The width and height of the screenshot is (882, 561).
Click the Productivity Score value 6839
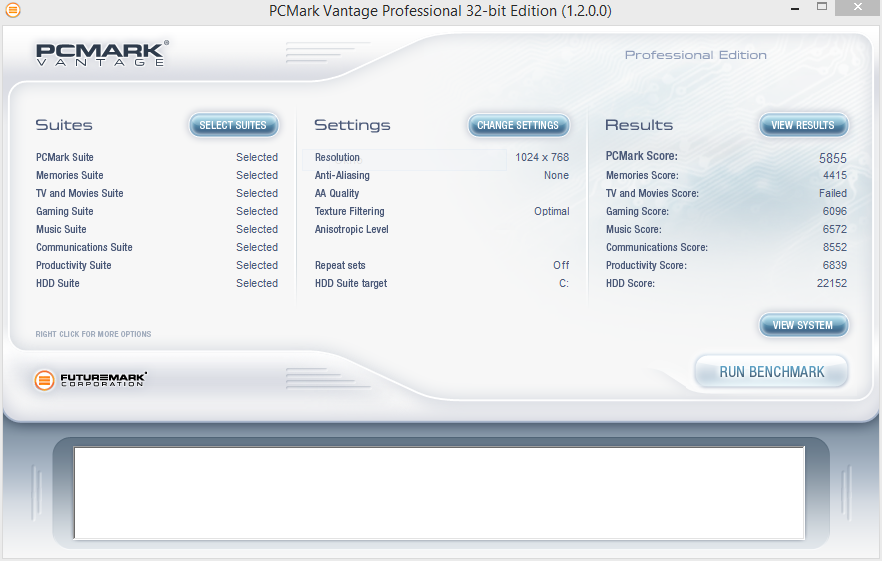pos(835,266)
